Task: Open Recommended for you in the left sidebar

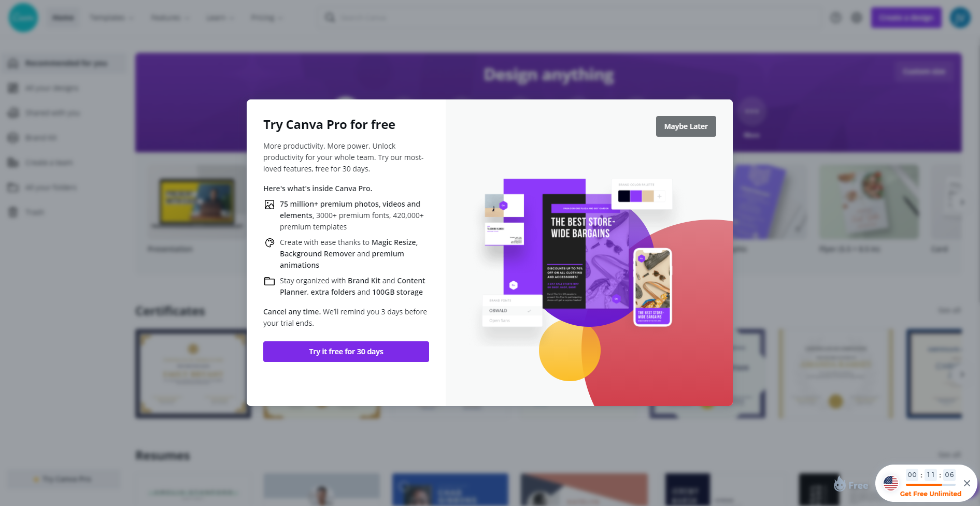Action: [65, 63]
